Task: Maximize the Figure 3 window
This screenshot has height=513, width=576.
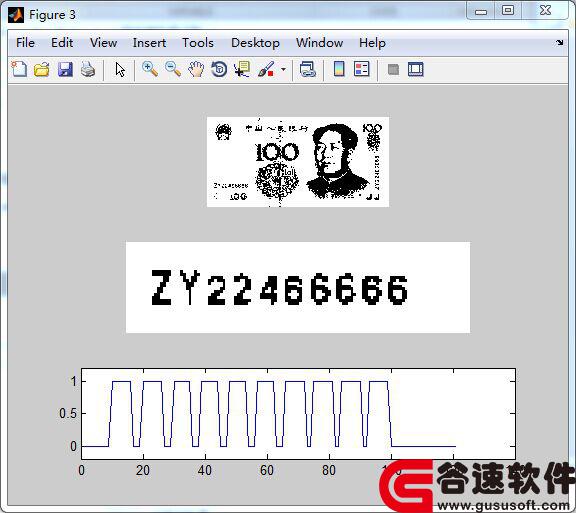Action: (x=508, y=11)
